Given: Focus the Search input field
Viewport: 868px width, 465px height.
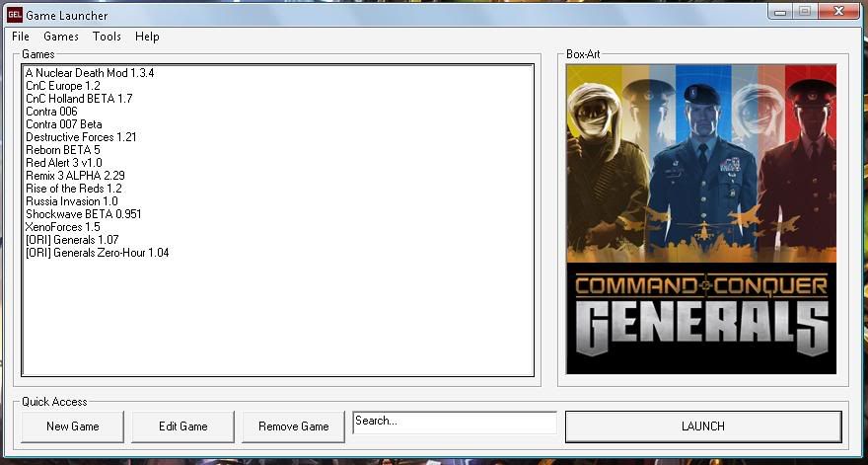Looking at the screenshot, I should pyautogui.click(x=454, y=422).
